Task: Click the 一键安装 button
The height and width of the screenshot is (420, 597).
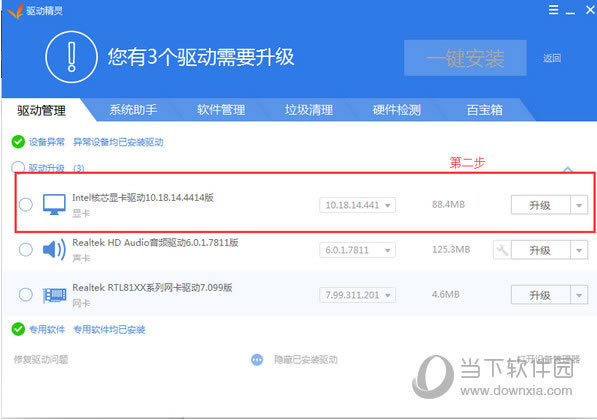Action: [465, 58]
